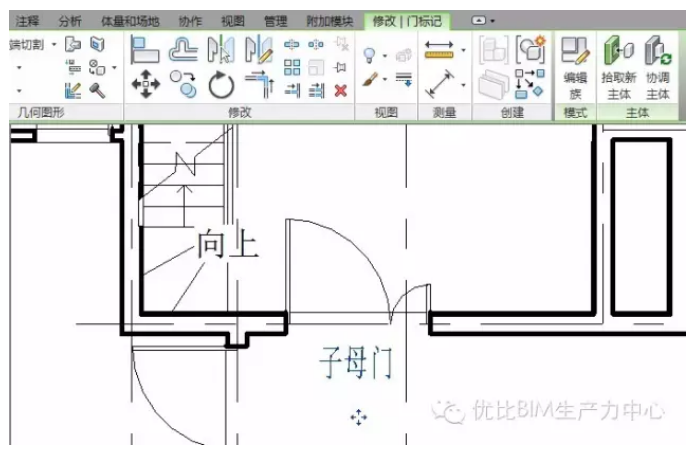Click the red Delete icon
This screenshot has height=457, width=699.
pyautogui.click(x=341, y=90)
